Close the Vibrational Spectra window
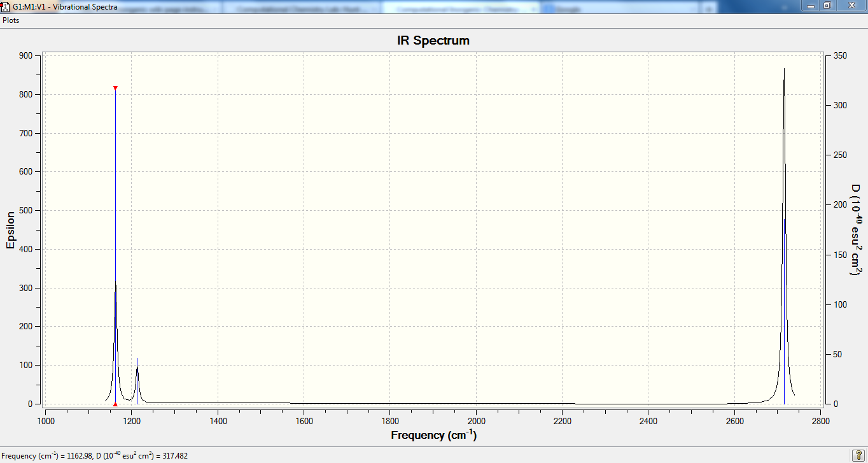Viewport: 868px width, 463px height. pos(851,5)
